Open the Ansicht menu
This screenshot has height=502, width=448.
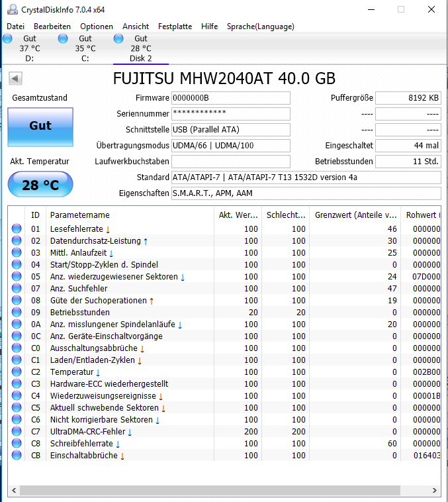(x=136, y=26)
